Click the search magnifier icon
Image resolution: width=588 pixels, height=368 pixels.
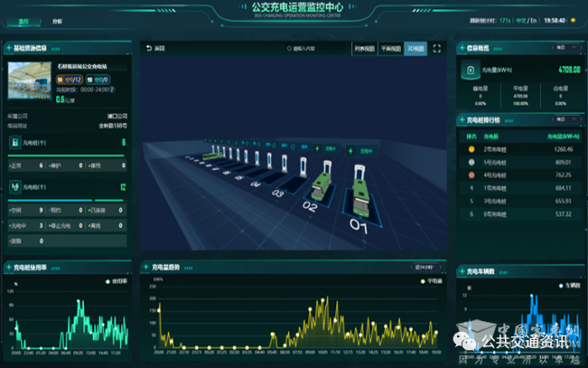289,49
